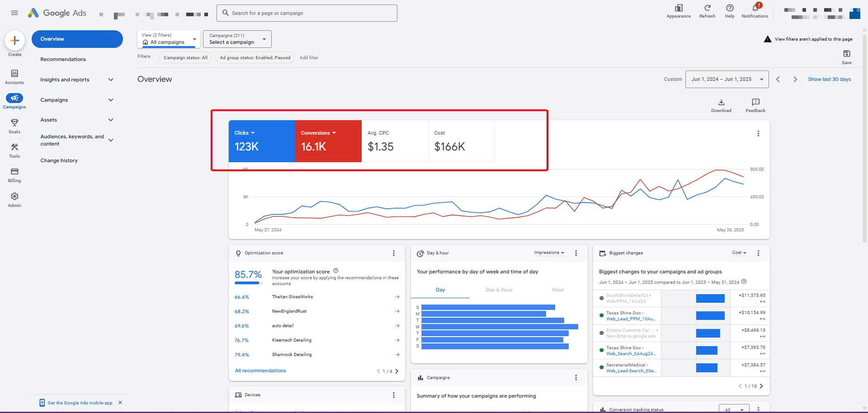Viewport: 868px width, 413px height.
Task: Download the overview report
Action: (721, 106)
